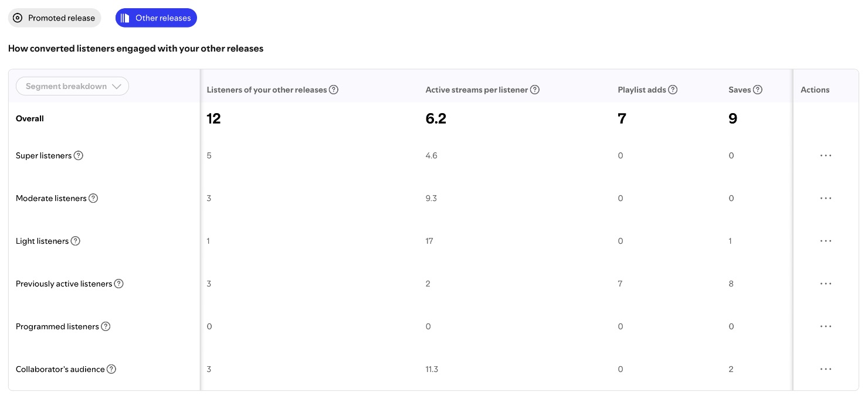The image size is (868, 399).
Task: Click info icon beside Programmed listeners
Action: click(x=106, y=327)
